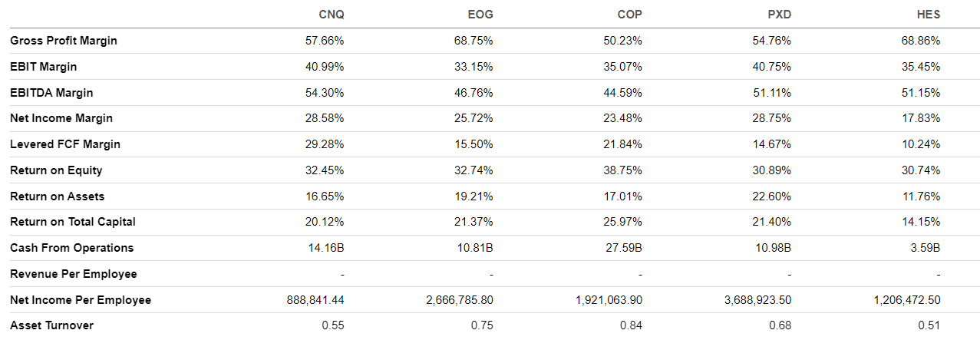The width and height of the screenshot is (980, 340).
Task: Click the PXD column header
Action: [x=778, y=15]
